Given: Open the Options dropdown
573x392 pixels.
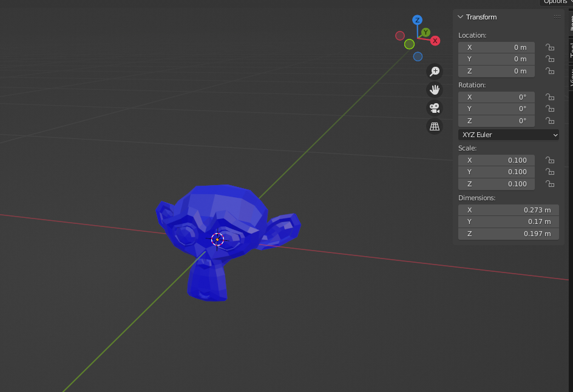Looking at the screenshot, I should coord(556,2).
